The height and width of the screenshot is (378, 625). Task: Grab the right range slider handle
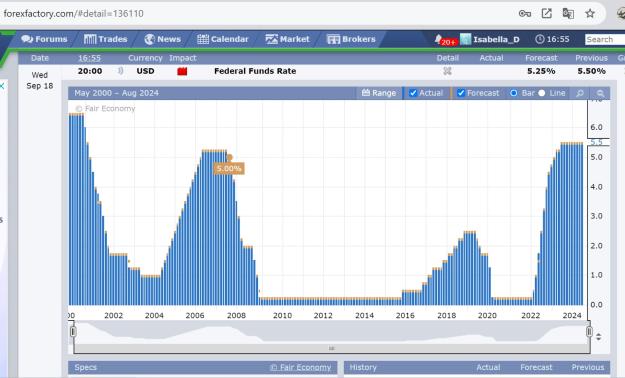click(589, 332)
